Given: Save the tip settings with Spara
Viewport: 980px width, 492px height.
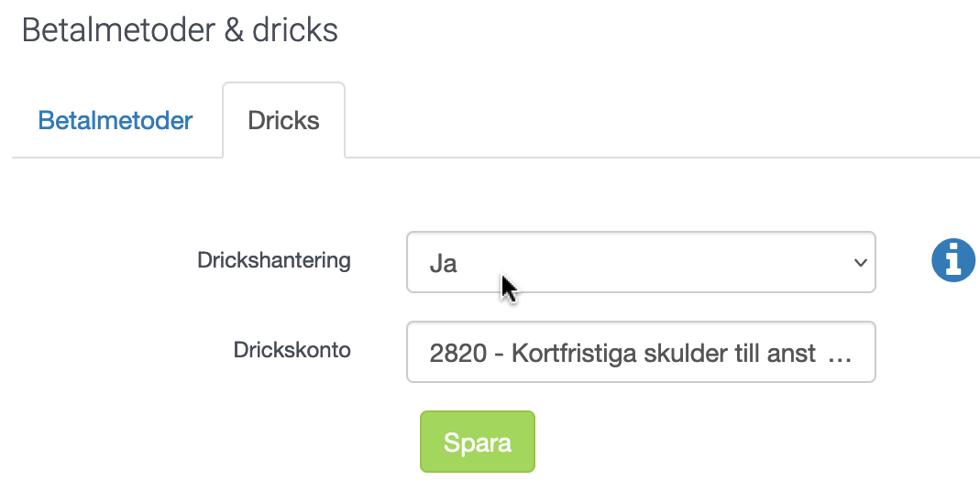Looking at the screenshot, I should (478, 442).
